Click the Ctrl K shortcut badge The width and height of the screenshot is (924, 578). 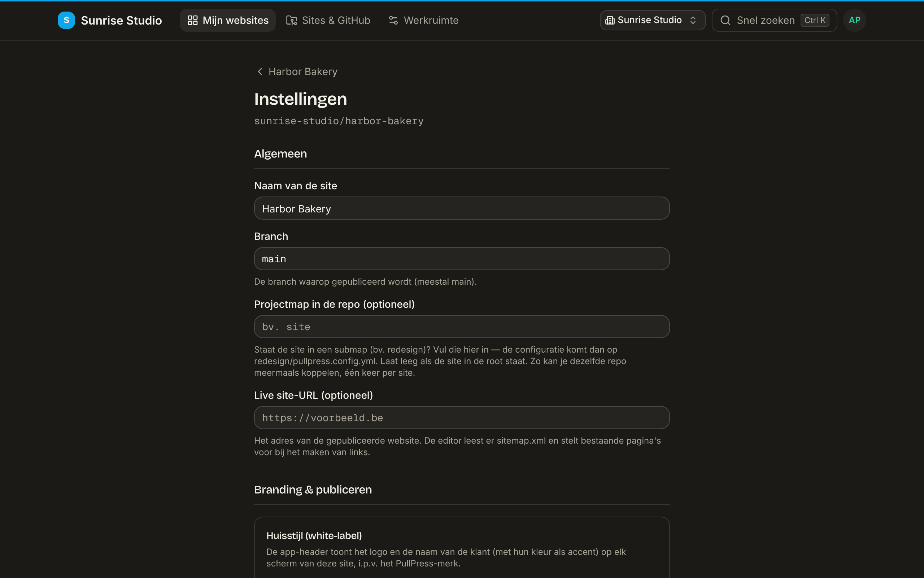coord(815,20)
